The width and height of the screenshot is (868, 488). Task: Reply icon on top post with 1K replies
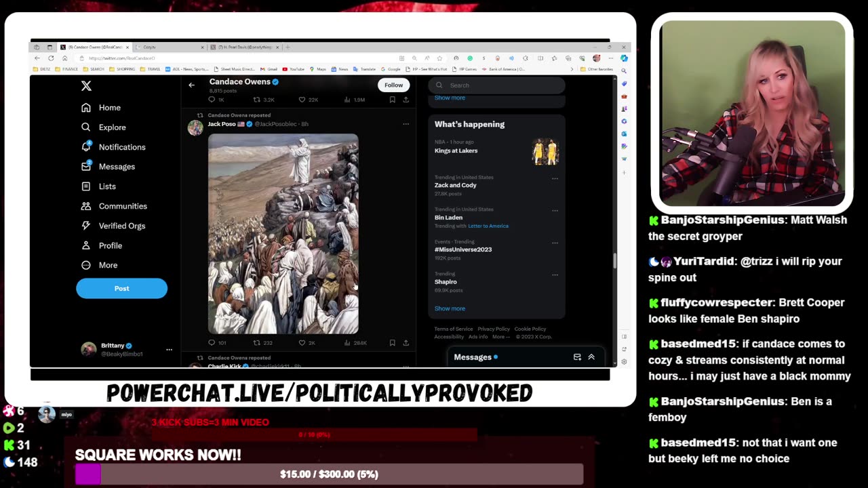(x=212, y=100)
